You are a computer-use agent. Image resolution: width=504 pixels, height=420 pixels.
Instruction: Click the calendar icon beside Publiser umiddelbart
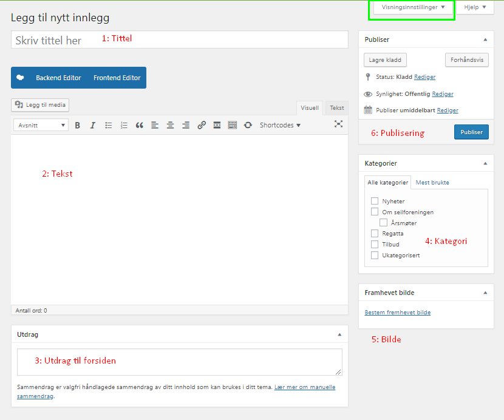[x=368, y=110]
